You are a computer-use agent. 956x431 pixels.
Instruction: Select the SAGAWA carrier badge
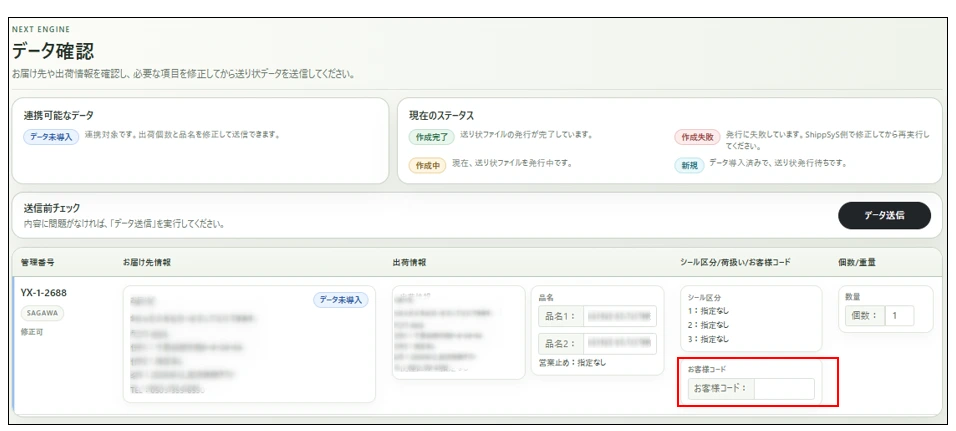pos(42,313)
